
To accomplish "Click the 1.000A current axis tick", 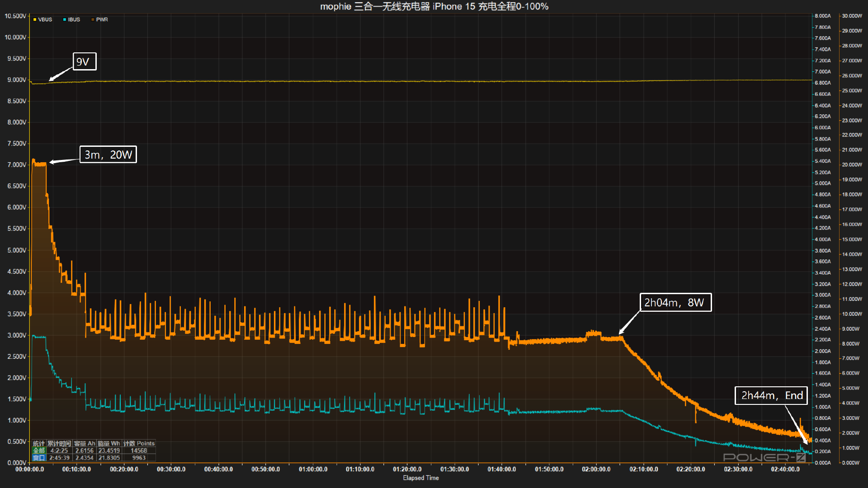I will tap(823, 407).
